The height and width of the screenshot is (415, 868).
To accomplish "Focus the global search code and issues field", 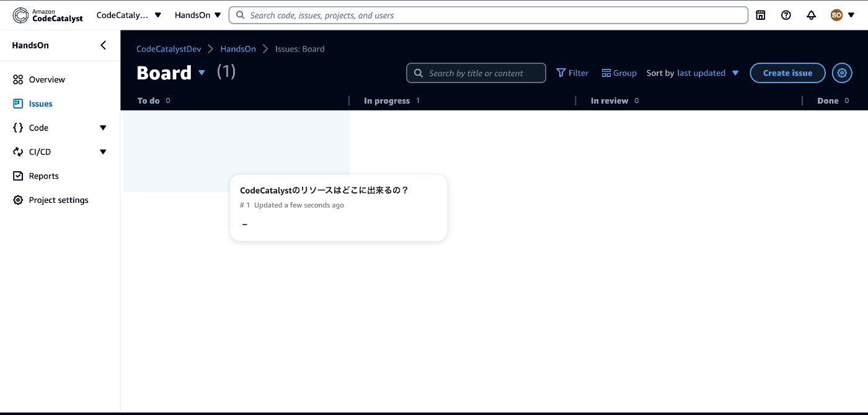I will coord(489,15).
